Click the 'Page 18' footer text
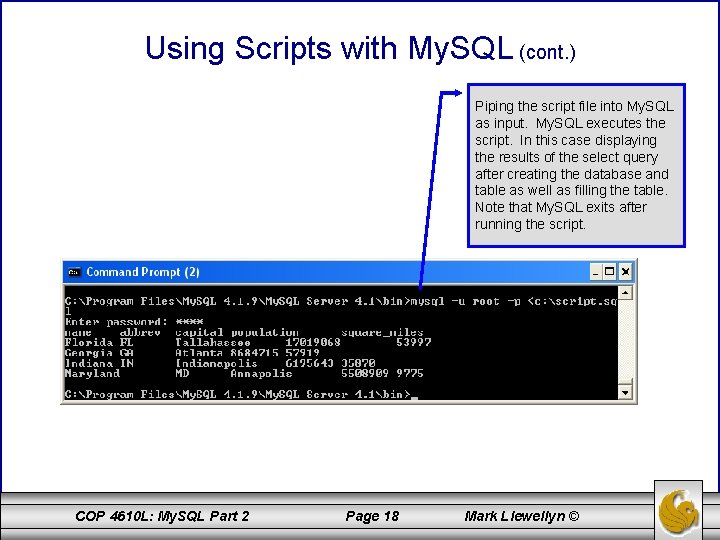Image resolution: width=720 pixels, height=540 pixels. [x=372, y=516]
